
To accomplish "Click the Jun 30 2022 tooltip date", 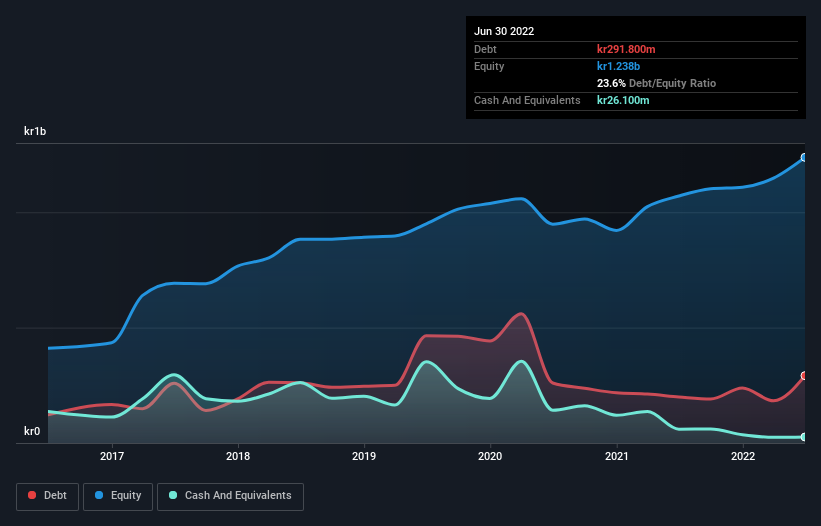I will (504, 31).
